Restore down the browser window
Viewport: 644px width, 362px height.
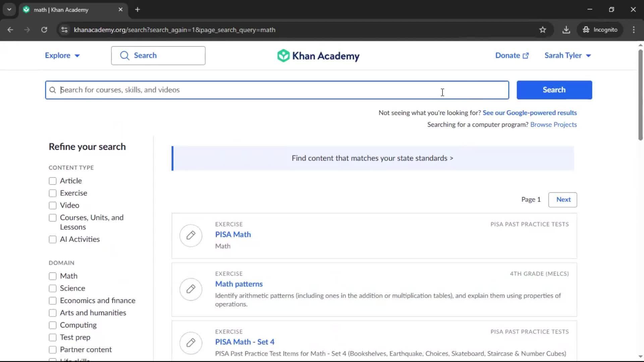(611, 9)
